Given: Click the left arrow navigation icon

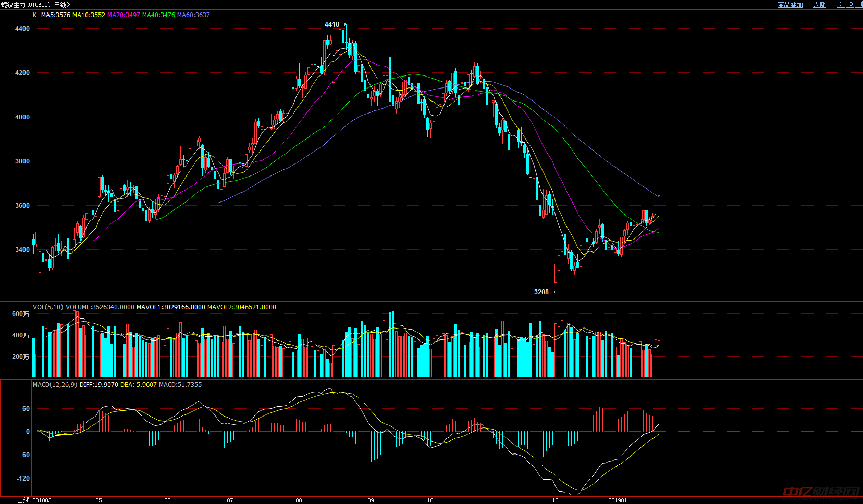Looking at the screenshot, I should 841,4.
